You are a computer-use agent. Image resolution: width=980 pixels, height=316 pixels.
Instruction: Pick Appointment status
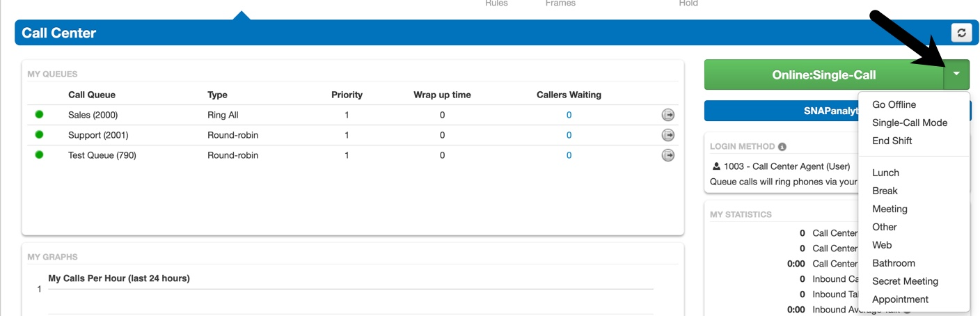tap(900, 299)
